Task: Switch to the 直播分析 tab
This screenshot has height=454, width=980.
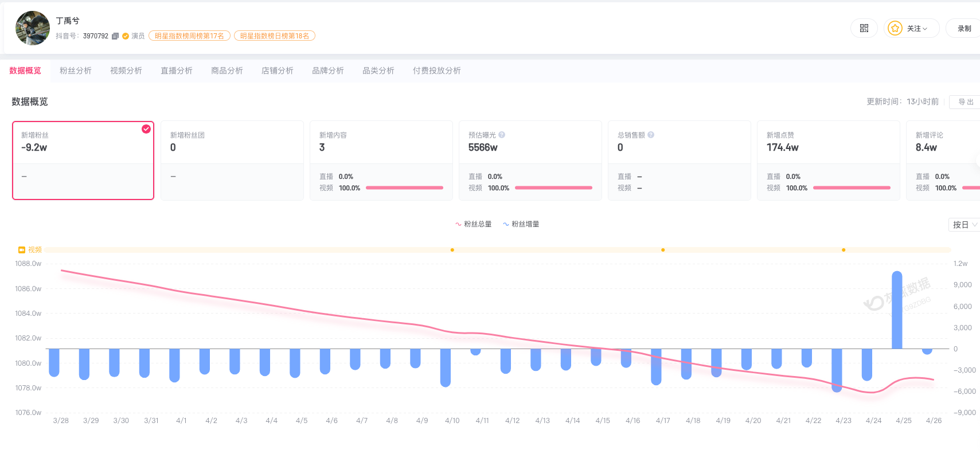Action: [177, 71]
